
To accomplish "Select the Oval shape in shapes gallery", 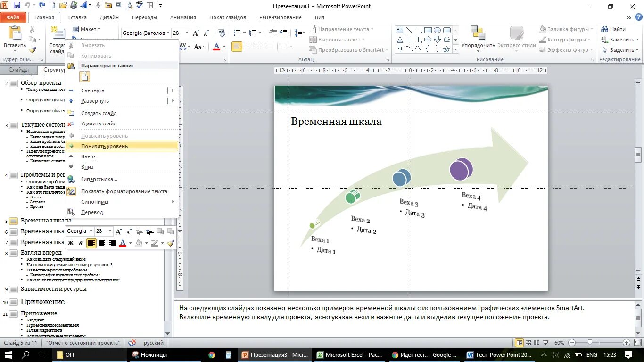I will coord(438,30).
